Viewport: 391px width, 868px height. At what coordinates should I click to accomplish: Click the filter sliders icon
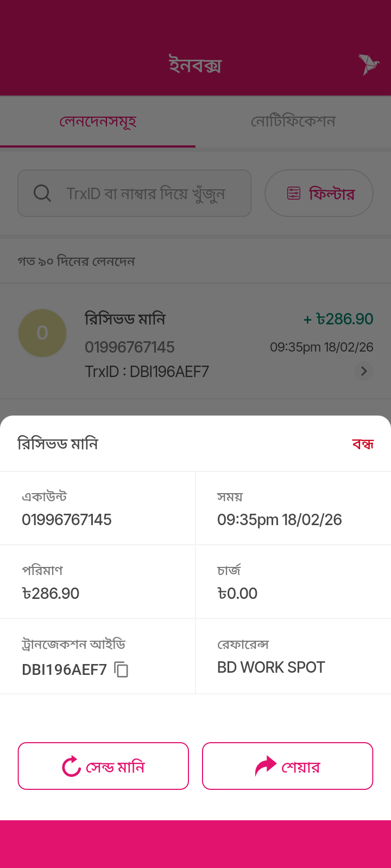click(294, 193)
